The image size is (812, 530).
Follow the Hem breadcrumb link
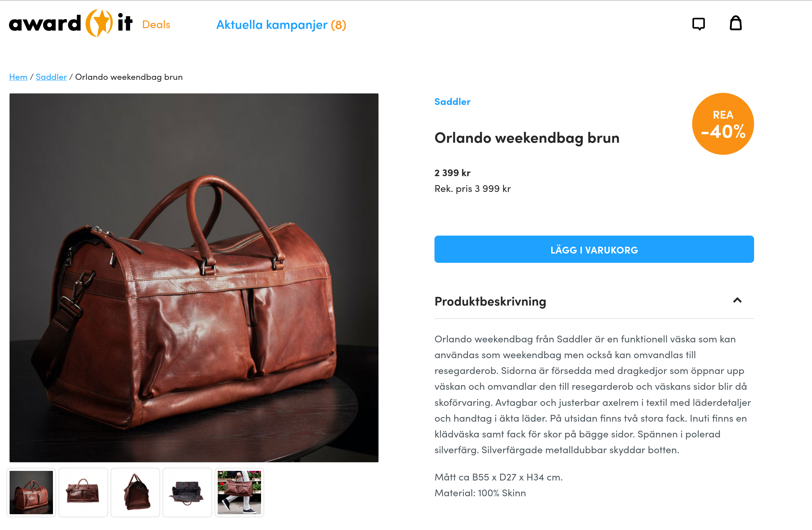18,77
